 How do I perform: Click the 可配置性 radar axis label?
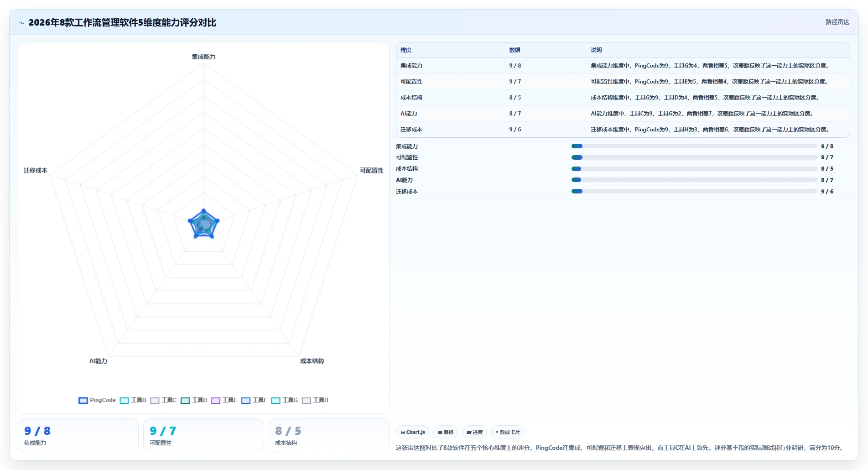coord(372,170)
